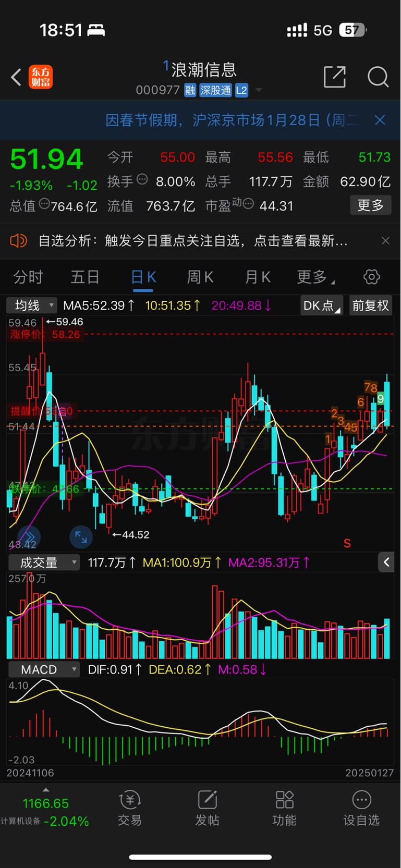The image size is (401, 868).
Task: Tap the 18:51 status bar clock
Action: click(60, 30)
